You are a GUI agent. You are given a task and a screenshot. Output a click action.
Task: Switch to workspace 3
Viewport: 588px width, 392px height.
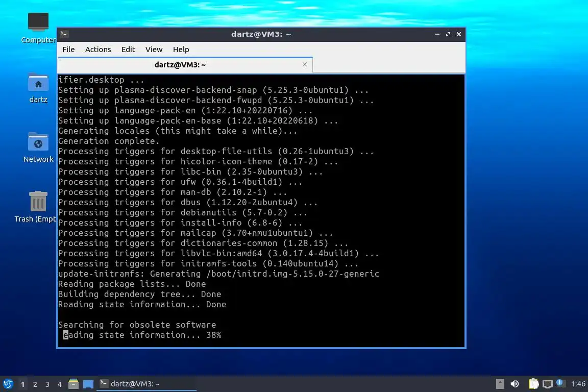click(x=47, y=384)
